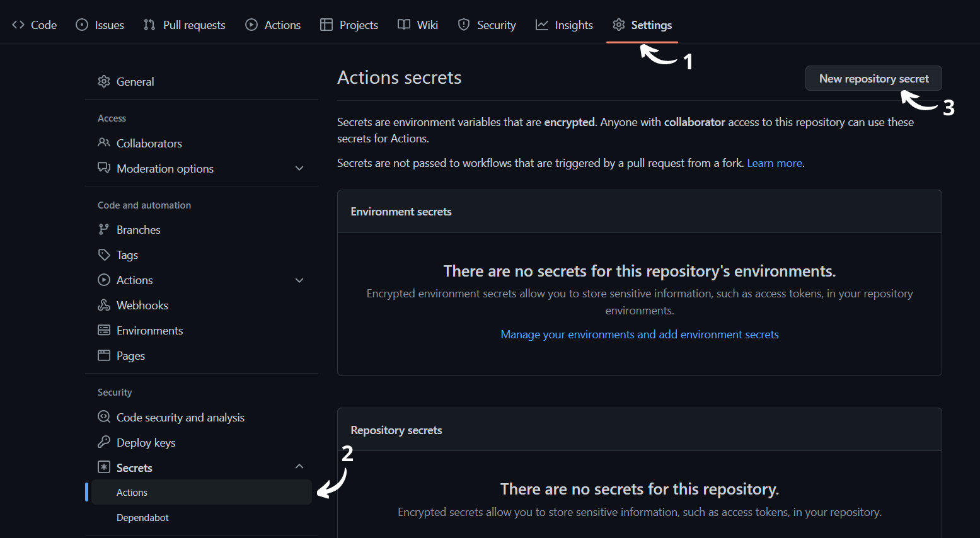Click the General gear icon in sidebar

[104, 81]
